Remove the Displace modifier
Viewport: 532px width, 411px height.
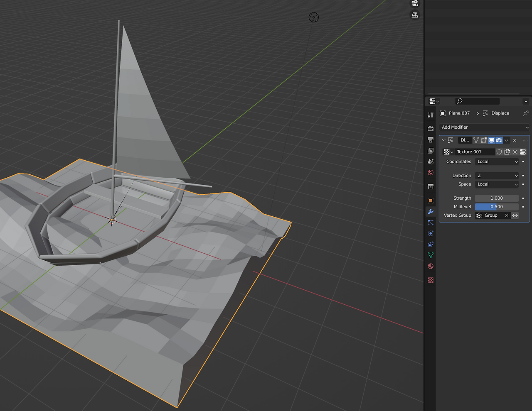coord(515,140)
